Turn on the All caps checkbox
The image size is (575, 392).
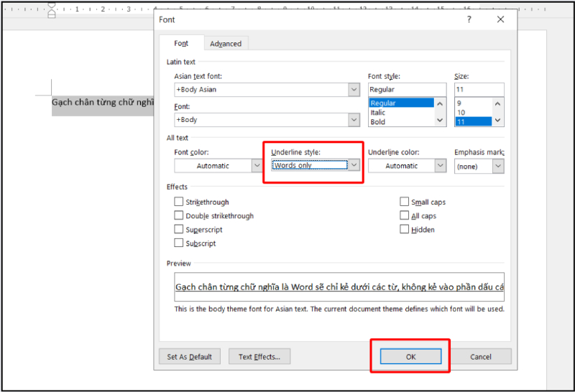(405, 216)
